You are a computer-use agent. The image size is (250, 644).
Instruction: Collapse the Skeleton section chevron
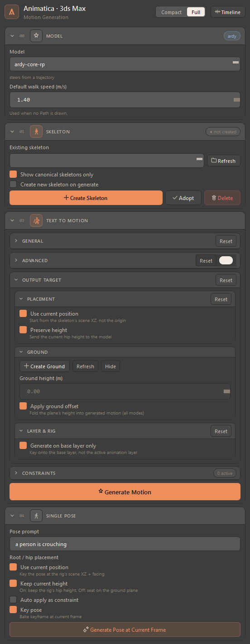coord(12,132)
